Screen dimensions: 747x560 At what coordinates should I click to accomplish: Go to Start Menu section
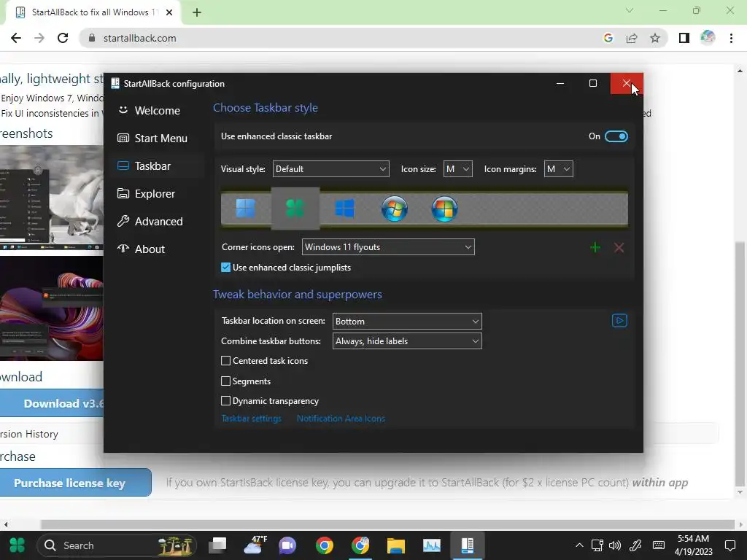[x=157, y=138]
